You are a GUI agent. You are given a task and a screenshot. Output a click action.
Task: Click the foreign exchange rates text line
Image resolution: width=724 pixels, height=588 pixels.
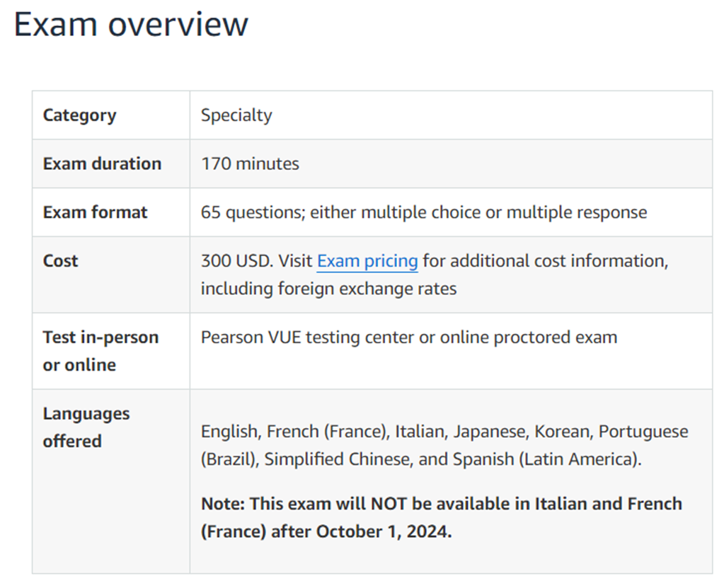(x=328, y=289)
